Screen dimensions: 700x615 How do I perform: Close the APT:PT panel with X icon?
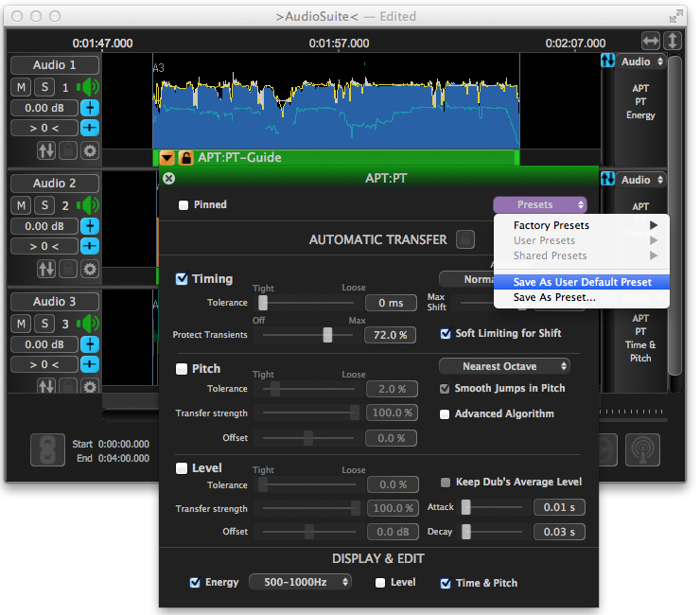(x=168, y=178)
